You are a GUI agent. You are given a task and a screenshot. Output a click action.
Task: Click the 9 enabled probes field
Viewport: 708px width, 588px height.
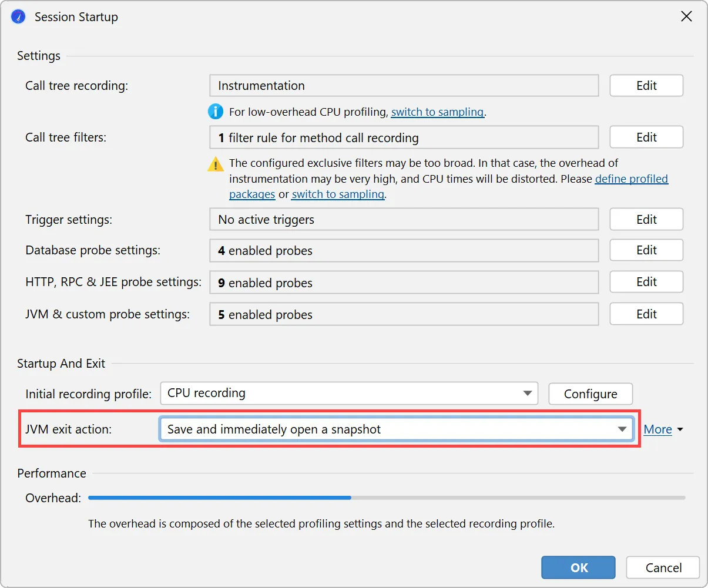click(x=404, y=282)
